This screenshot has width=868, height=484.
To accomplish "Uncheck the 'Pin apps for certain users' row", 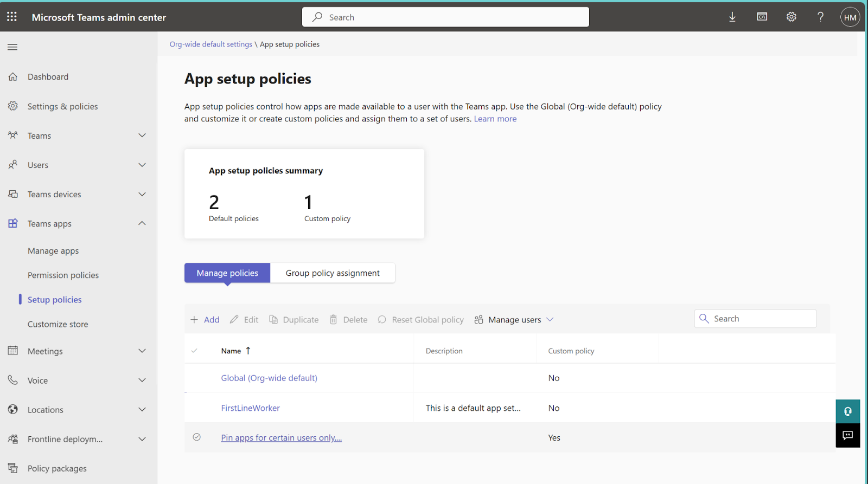I will 197,437.
